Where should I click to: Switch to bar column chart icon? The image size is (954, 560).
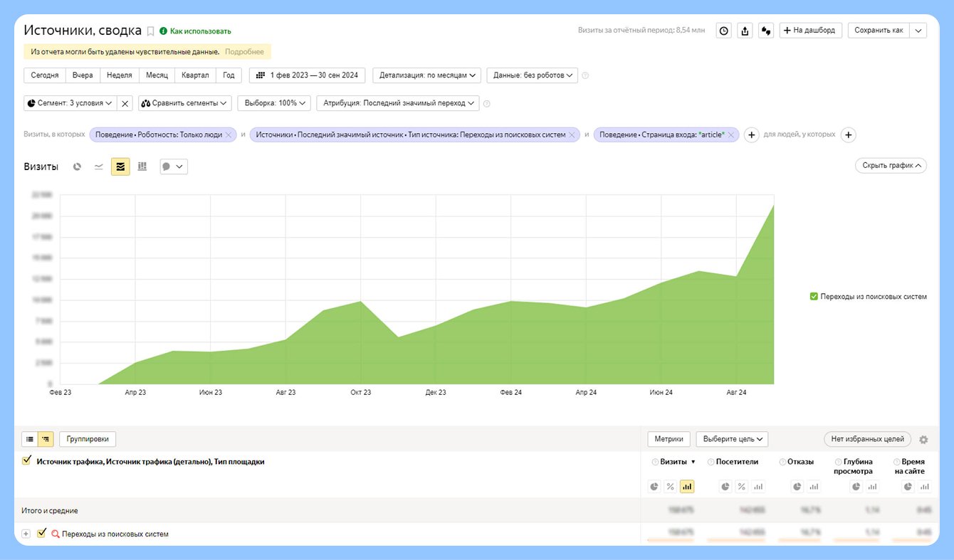(x=142, y=167)
